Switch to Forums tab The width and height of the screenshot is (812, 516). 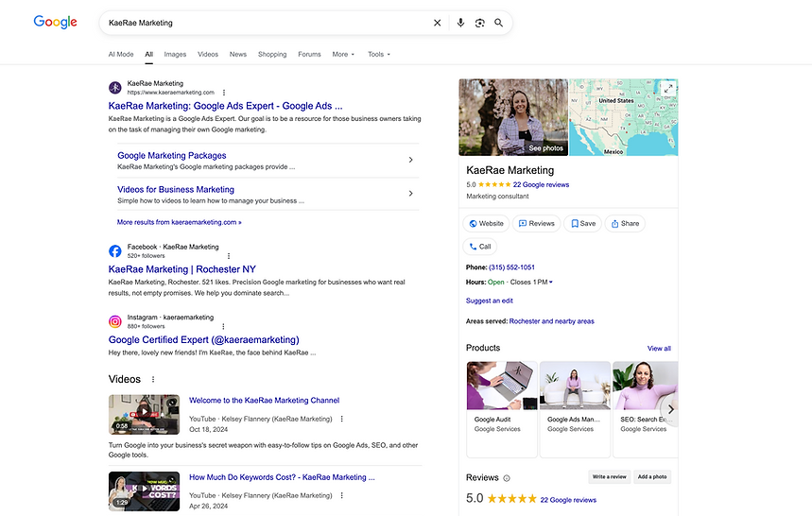click(x=309, y=55)
